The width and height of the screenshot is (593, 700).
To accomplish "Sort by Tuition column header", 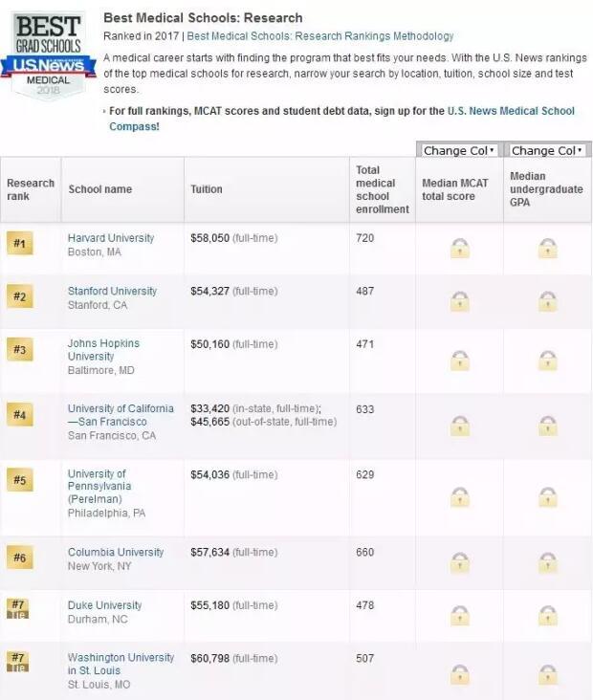I will [x=267, y=189].
